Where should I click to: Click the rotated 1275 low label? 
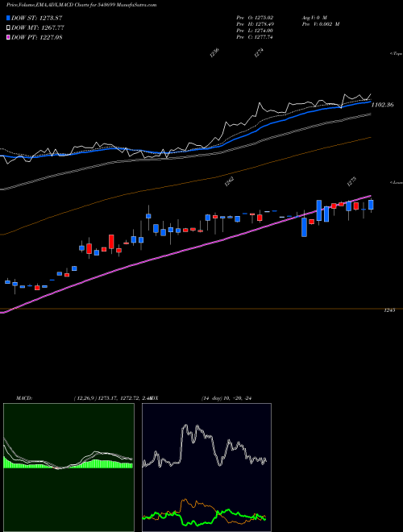click(351, 182)
